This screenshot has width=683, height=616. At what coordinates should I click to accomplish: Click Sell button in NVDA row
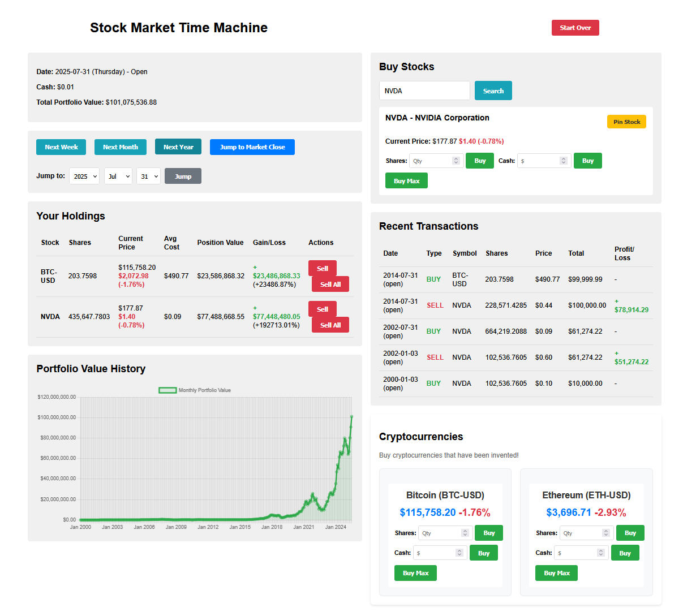[322, 309]
